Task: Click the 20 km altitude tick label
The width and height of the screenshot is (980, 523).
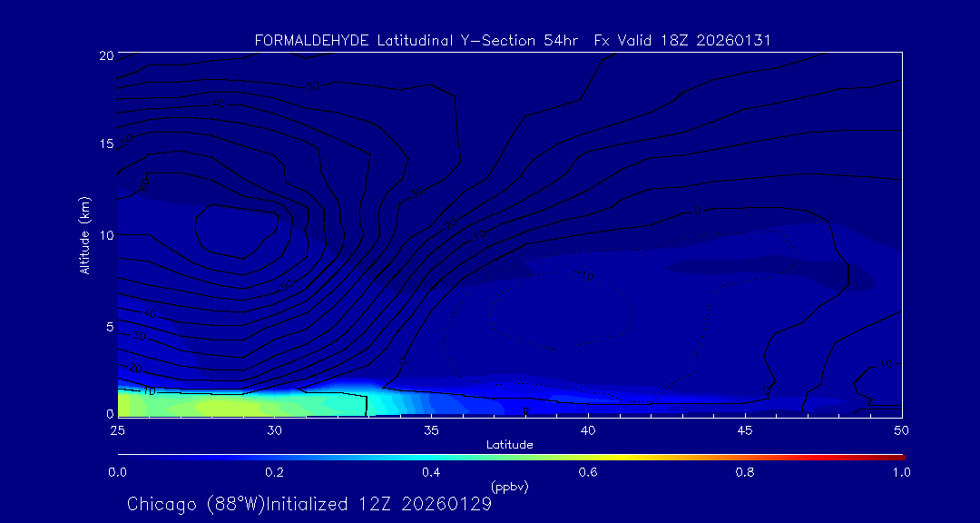Action: [104, 55]
